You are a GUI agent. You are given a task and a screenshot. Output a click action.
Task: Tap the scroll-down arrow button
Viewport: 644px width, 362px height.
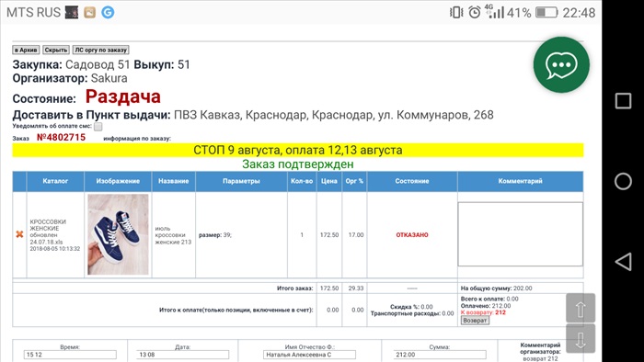click(x=581, y=338)
